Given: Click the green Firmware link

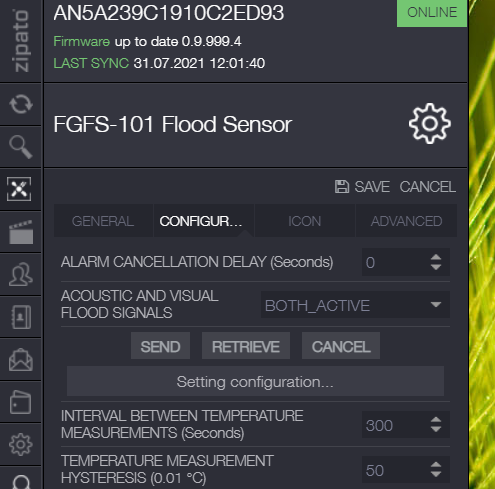Looking at the screenshot, I should [x=82, y=41].
